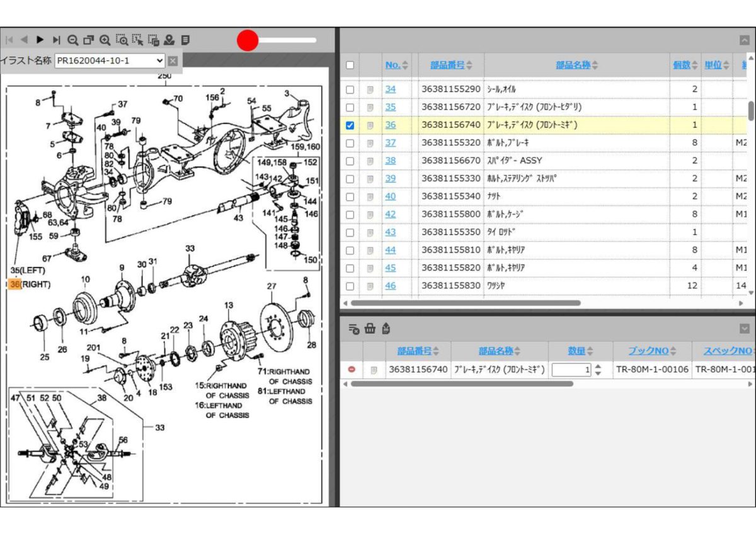Click the fit-to-window icon in the illustration toolbar
756x534 pixels.
tap(88, 40)
